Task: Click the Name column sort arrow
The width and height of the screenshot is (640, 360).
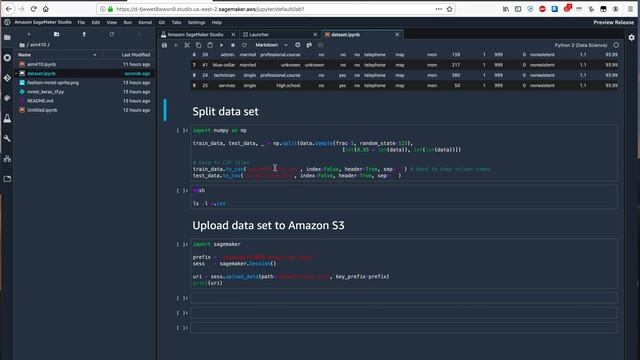Action: point(95,55)
